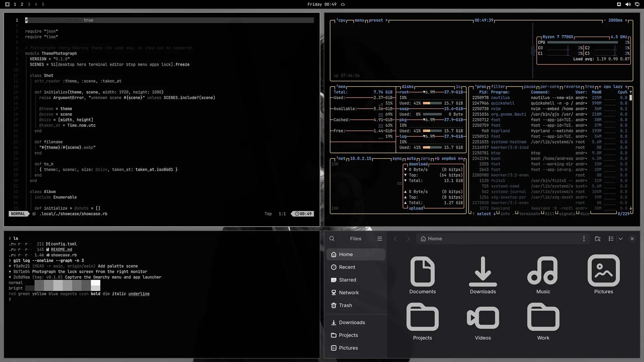Click the clock in top bar
The height and width of the screenshot is (362, 644).
322,4
